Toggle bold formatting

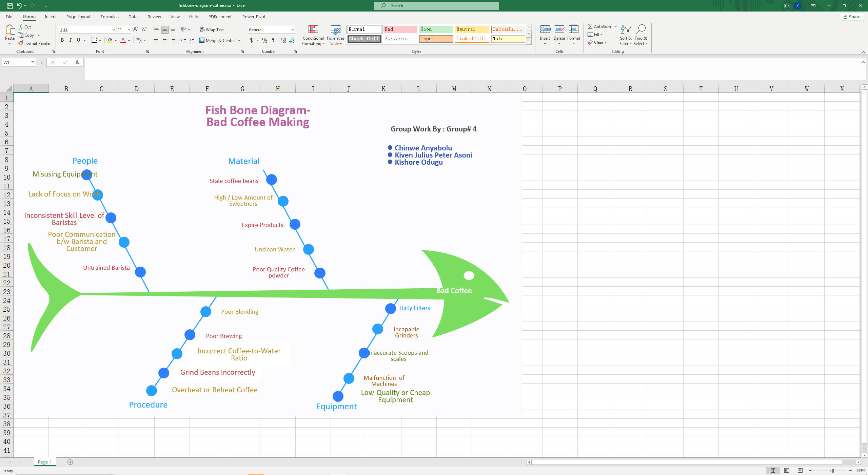[x=62, y=40]
